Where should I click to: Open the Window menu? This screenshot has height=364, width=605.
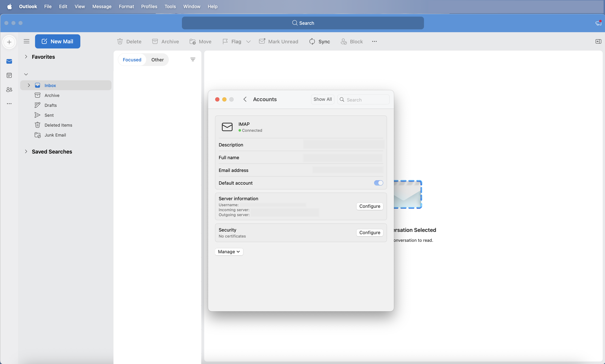click(192, 6)
